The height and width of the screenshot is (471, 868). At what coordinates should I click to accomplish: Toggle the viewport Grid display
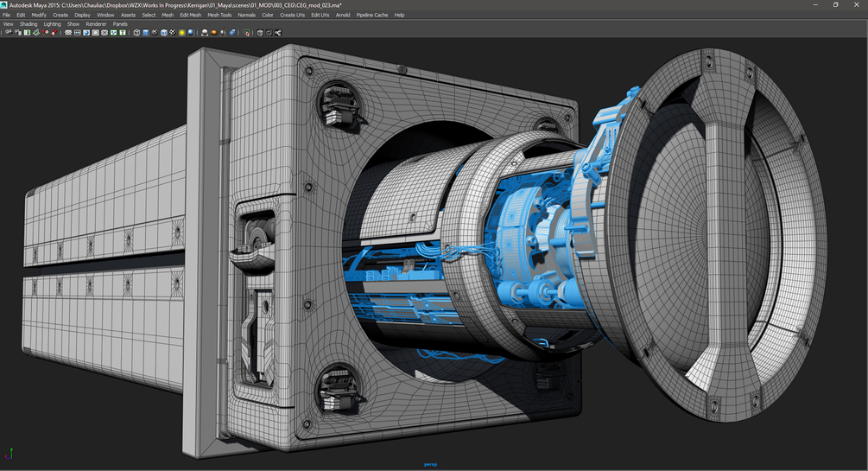coord(68,33)
